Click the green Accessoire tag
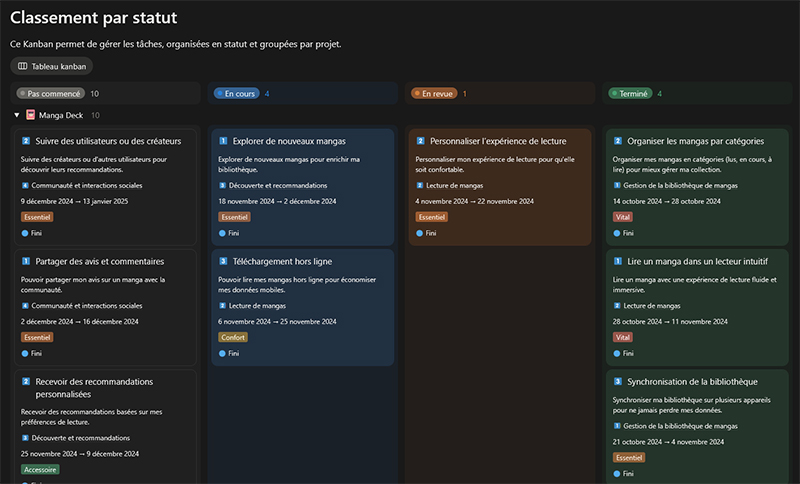The height and width of the screenshot is (484, 800). [40, 469]
